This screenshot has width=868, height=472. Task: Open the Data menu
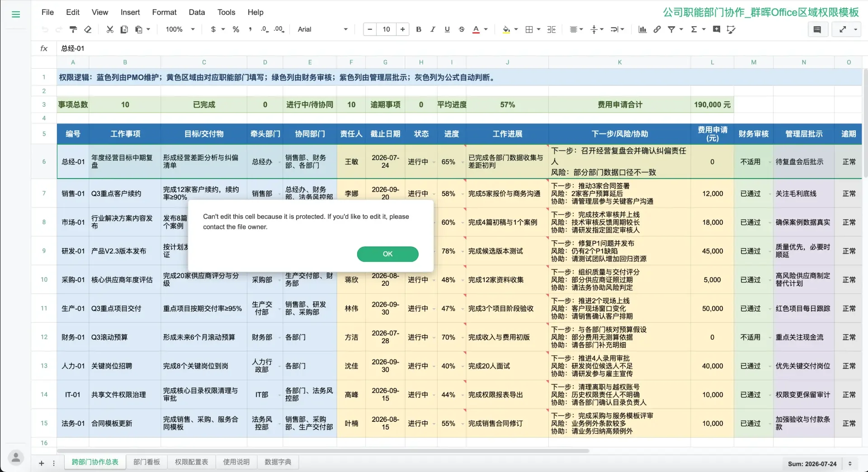197,12
